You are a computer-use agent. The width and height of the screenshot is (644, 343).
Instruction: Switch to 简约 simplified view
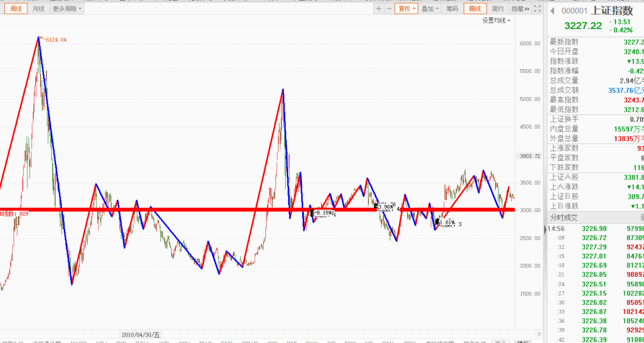497,9
